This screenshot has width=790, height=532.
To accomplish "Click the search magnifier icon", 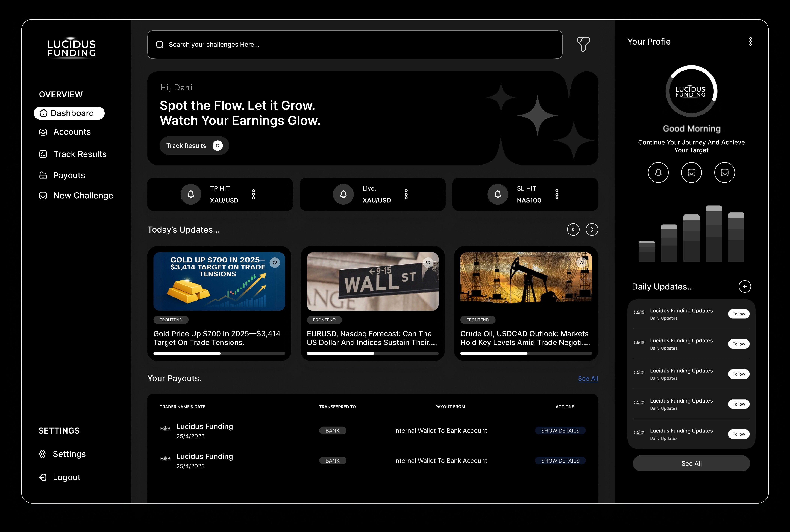I will coord(160,45).
